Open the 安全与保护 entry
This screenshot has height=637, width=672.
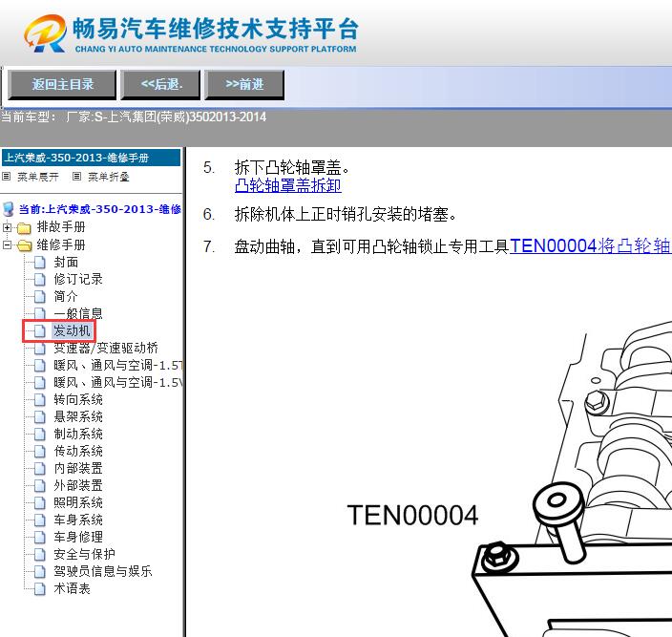point(84,554)
